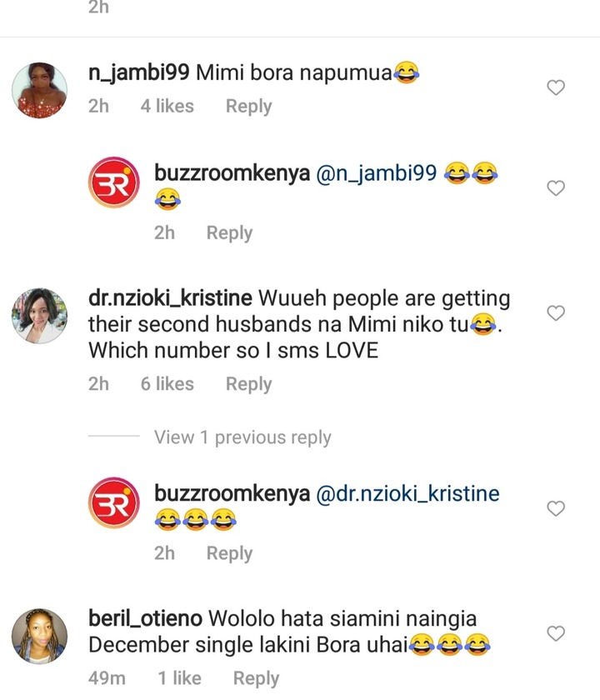Open @dr.nzioki_kristine mention link
Screen dimensions: 600x700
coord(407,493)
